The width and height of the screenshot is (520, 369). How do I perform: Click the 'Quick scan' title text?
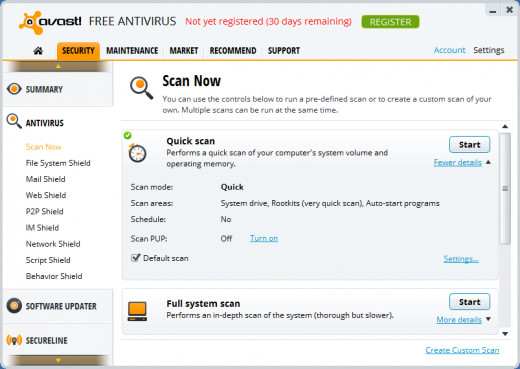191,141
